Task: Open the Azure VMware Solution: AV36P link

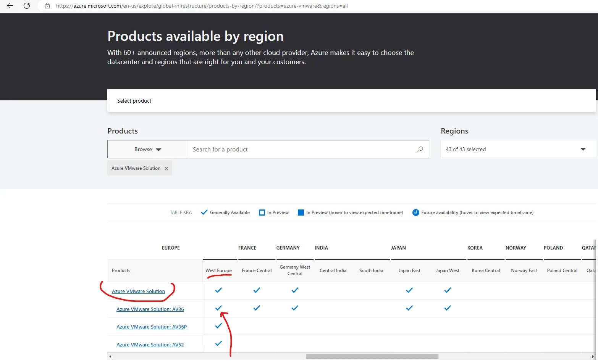Action: pos(152,327)
